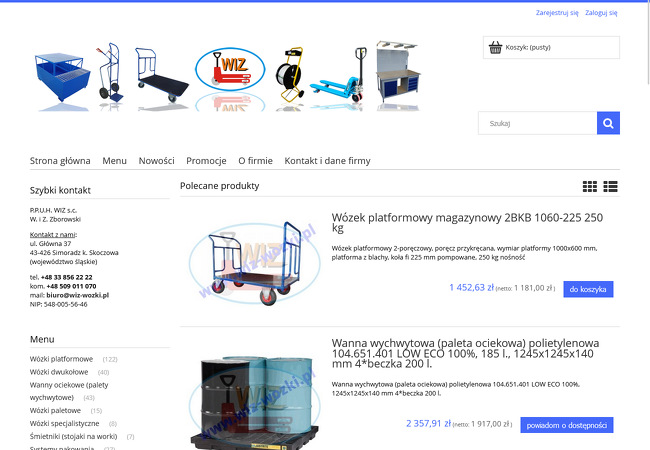
Task: Click the Polecane produkty heading
Action: coord(220,186)
